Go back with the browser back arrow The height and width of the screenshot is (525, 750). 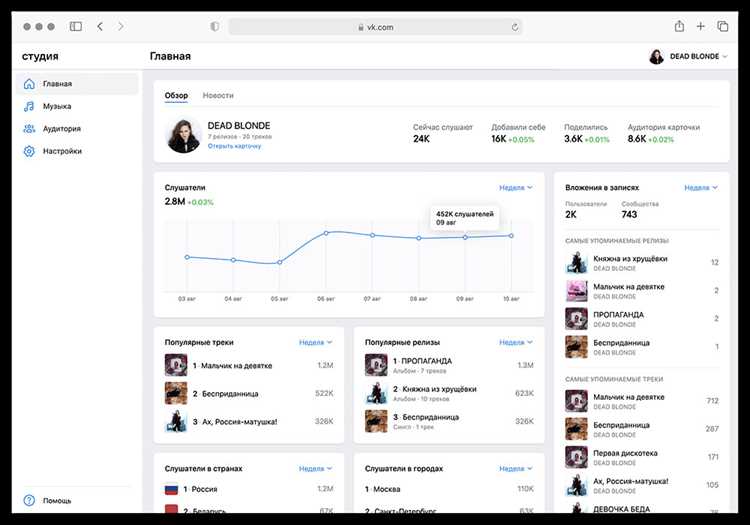100,26
